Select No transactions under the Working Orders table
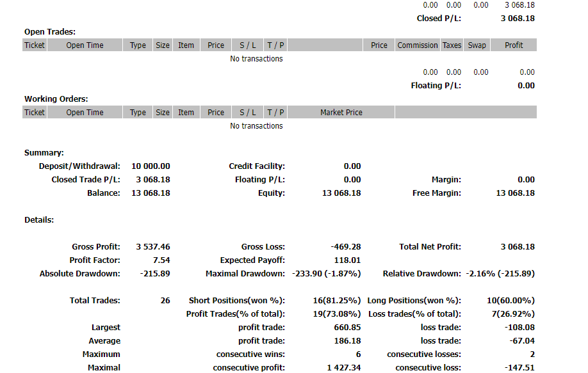This screenshot has width=588, height=373. click(x=256, y=126)
